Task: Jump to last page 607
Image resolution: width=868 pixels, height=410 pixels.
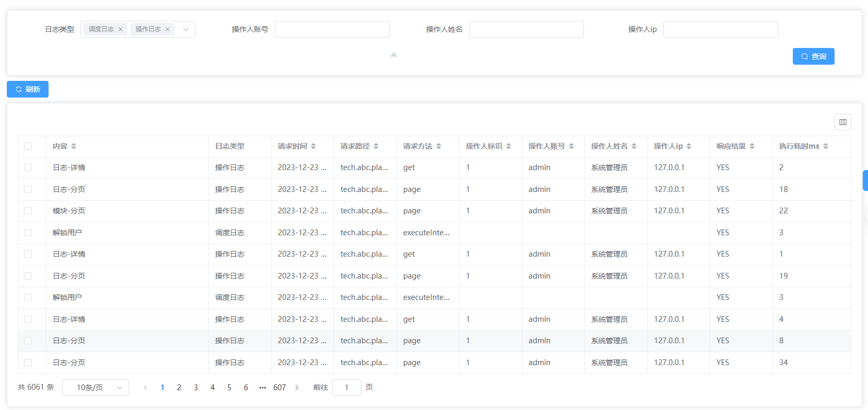Action: [279, 388]
